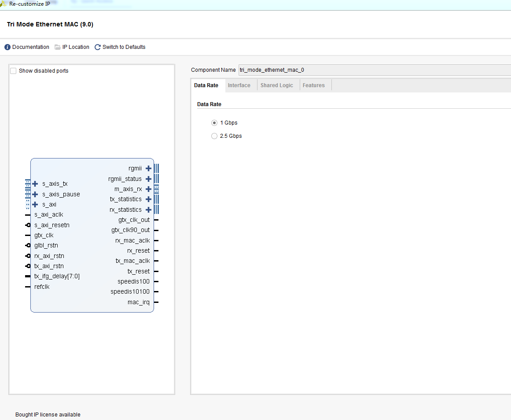511x420 pixels.
Task: Select the refclk port label
Action: tap(42, 287)
